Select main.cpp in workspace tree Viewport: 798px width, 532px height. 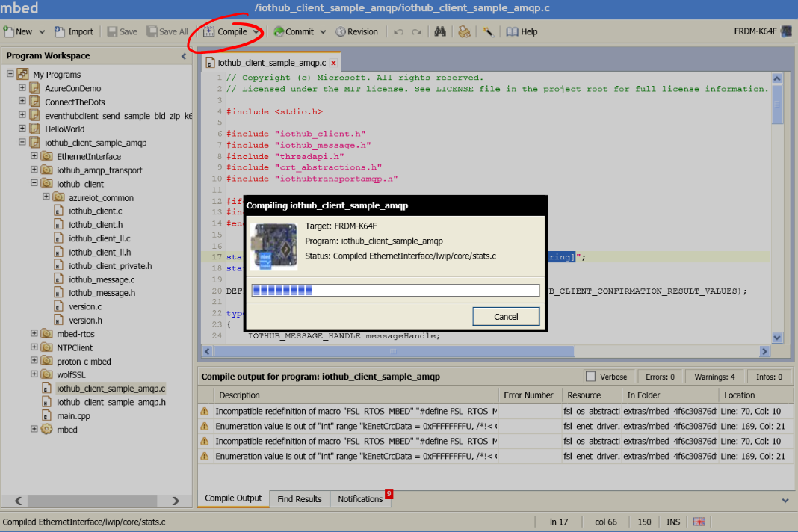coord(73,416)
